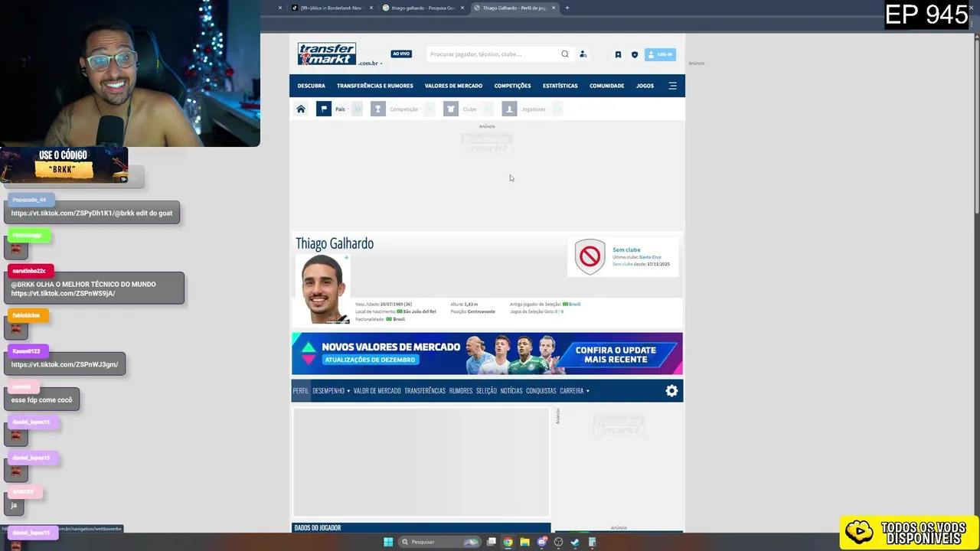Image resolution: width=980 pixels, height=551 pixels.
Task: Select the PERFIL tab
Action: (x=301, y=391)
